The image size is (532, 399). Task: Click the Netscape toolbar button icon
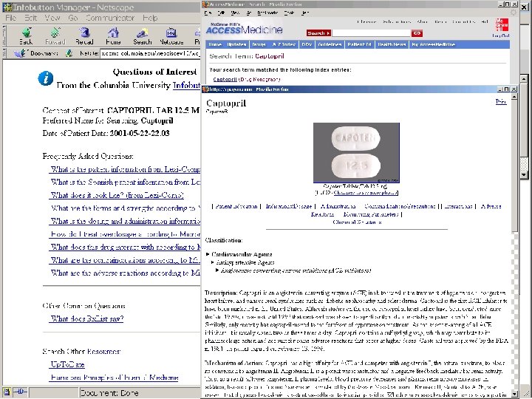[x=171, y=33]
